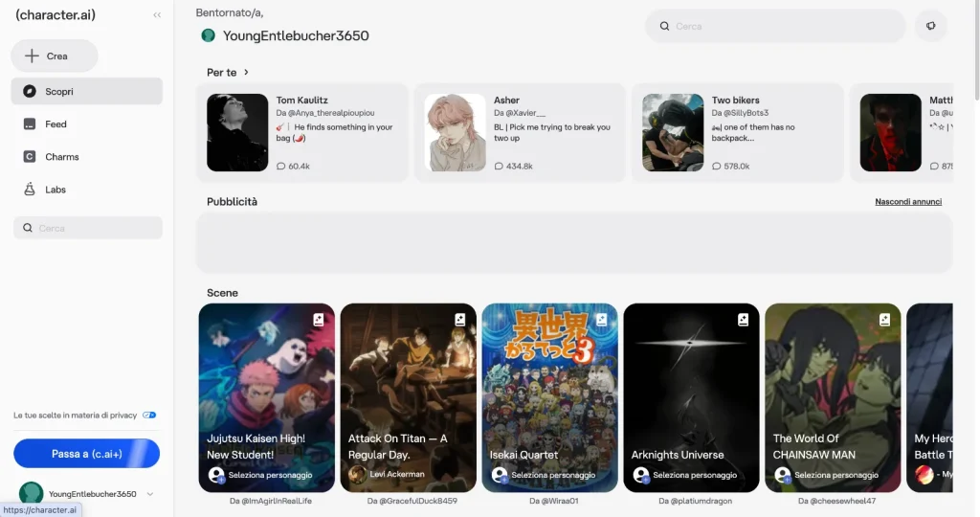The height and width of the screenshot is (517, 980).
Task: Click the magnifier icon in top search
Action: pos(664,26)
